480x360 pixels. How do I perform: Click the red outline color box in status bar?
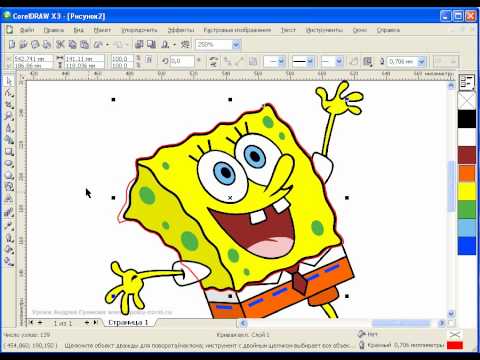pos(455,345)
